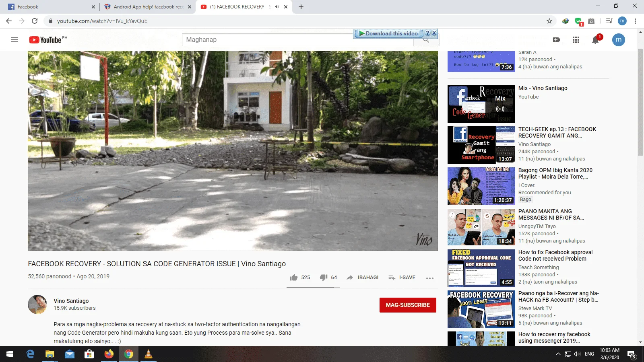Image resolution: width=644 pixels, height=362 pixels.
Task: Open the create video camera icon
Action: pos(557,40)
